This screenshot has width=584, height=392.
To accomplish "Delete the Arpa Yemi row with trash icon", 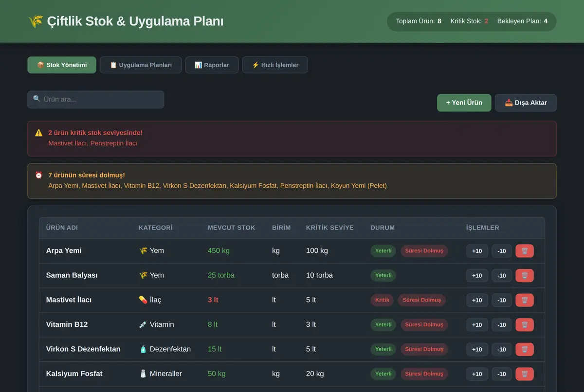I will coord(525,251).
